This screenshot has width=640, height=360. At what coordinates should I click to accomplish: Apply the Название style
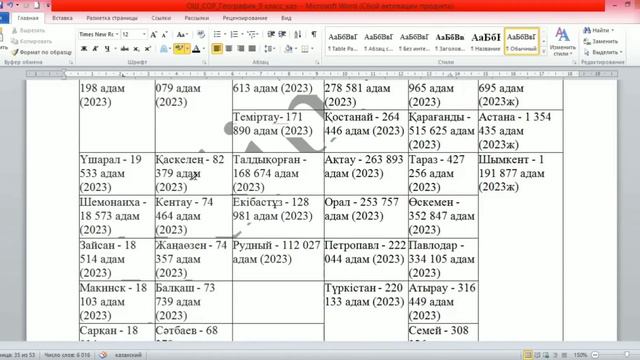486,41
